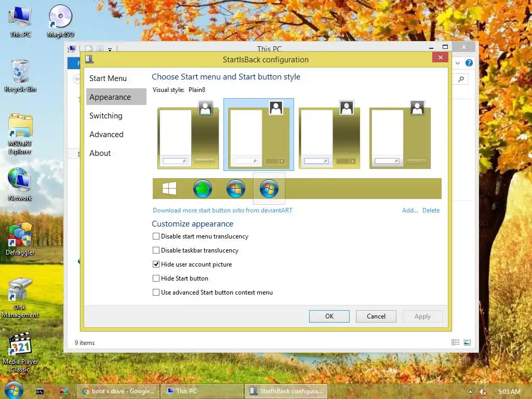Pick the first start menu style thumbnail
532x399 pixels.
(188, 135)
